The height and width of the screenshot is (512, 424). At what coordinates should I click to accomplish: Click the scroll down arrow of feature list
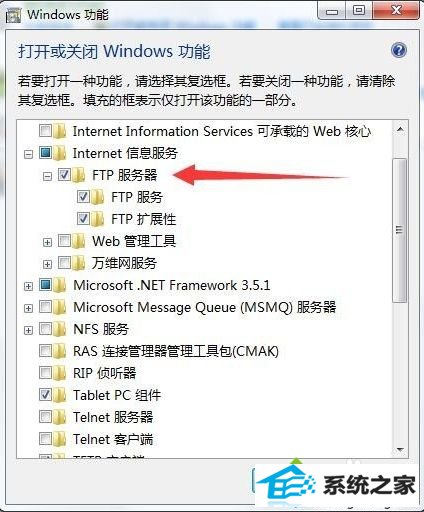click(x=400, y=450)
